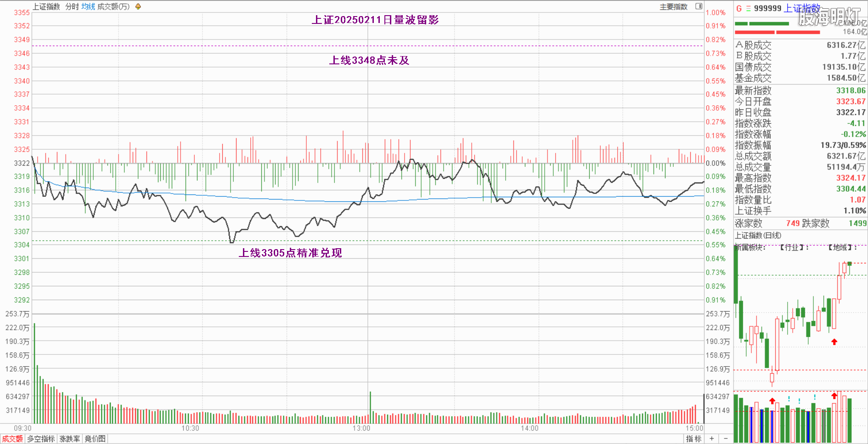The image size is (868, 444).
Task: Click the A股成交 value 6316.27亿
Action: (846, 45)
